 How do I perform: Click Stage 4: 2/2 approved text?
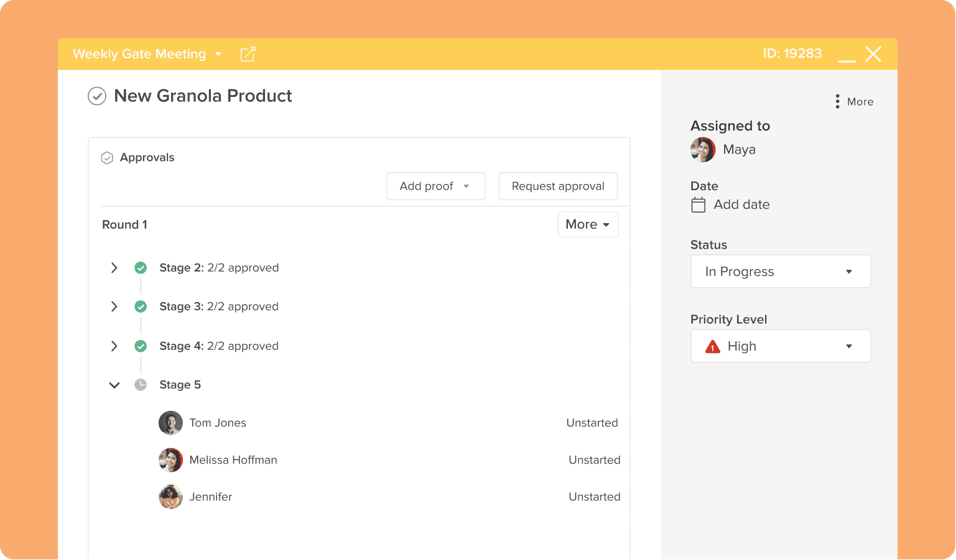point(219,346)
